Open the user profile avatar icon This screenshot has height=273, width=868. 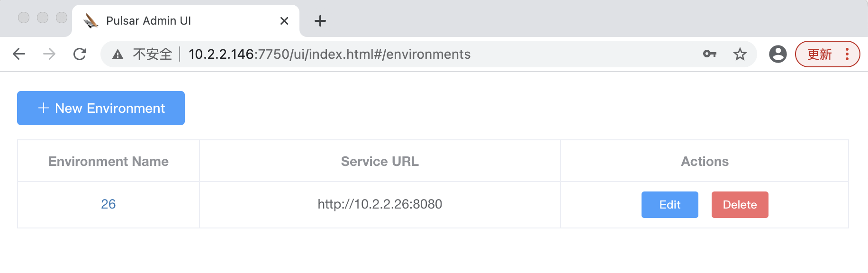click(778, 54)
